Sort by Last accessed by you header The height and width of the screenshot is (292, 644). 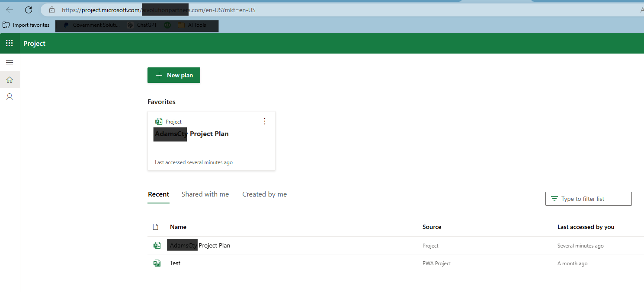point(586,227)
